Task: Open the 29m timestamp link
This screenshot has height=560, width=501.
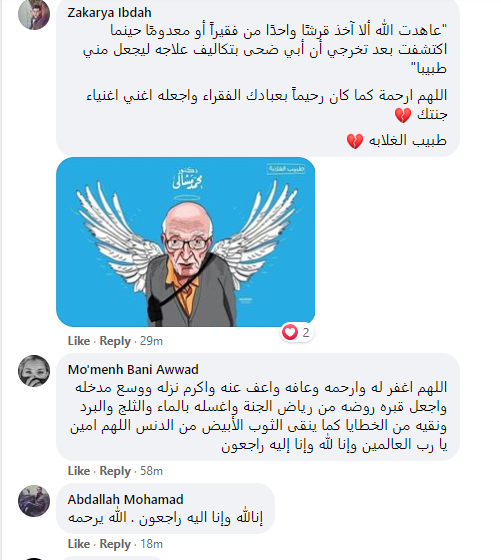Action: click(x=151, y=341)
